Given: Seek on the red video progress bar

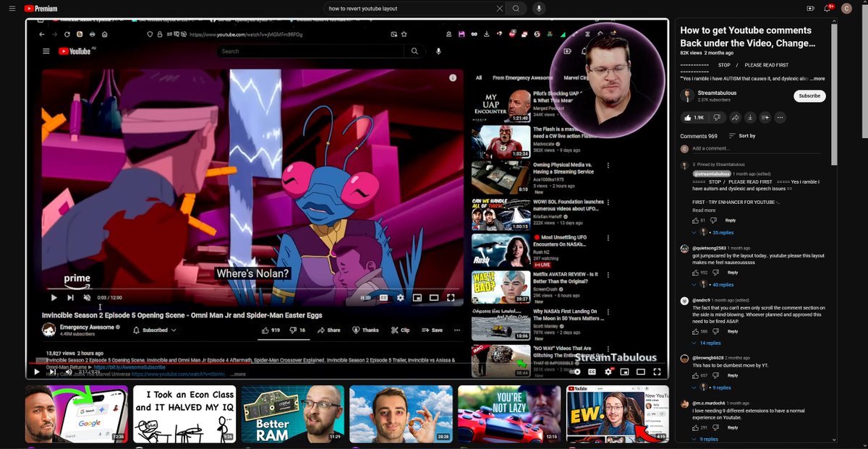Looking at the screenshot, I should point(346,363).
